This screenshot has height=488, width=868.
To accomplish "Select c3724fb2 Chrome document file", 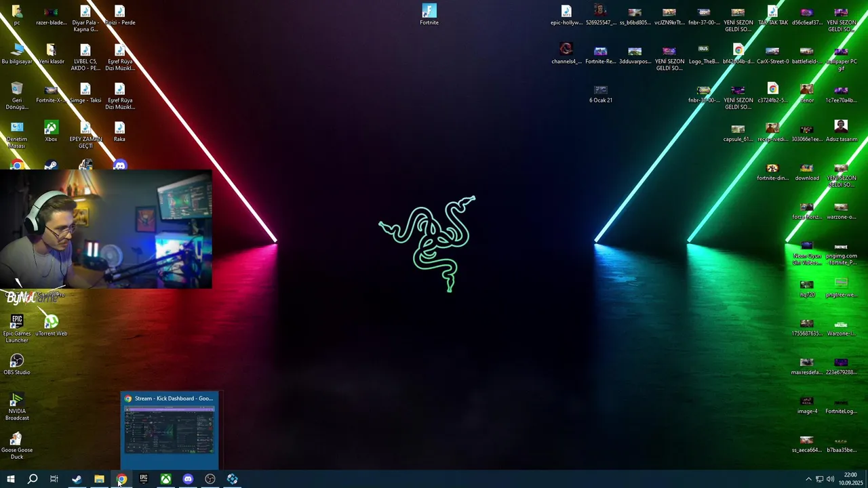I will [772, 93].
